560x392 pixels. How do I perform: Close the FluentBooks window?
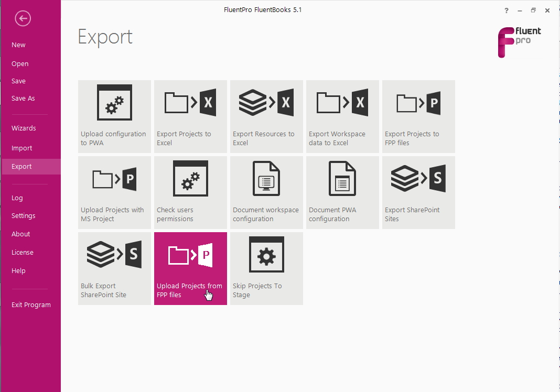(x=547, y=10)
